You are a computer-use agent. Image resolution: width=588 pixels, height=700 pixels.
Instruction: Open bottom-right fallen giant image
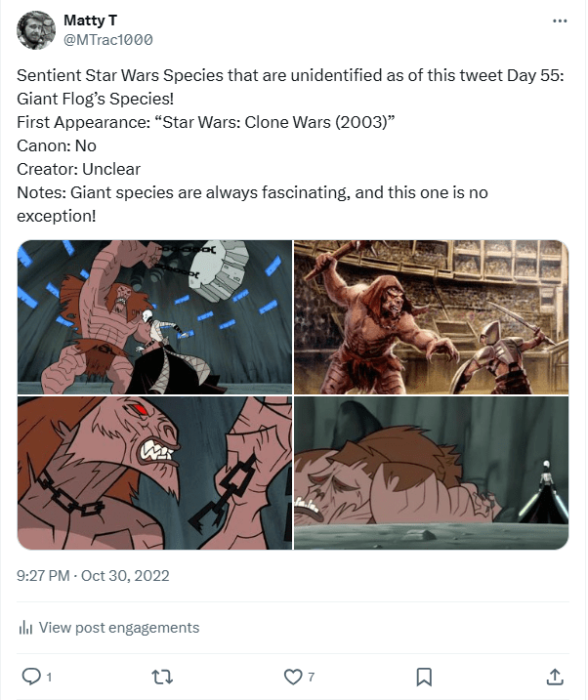tap(431, 473)
